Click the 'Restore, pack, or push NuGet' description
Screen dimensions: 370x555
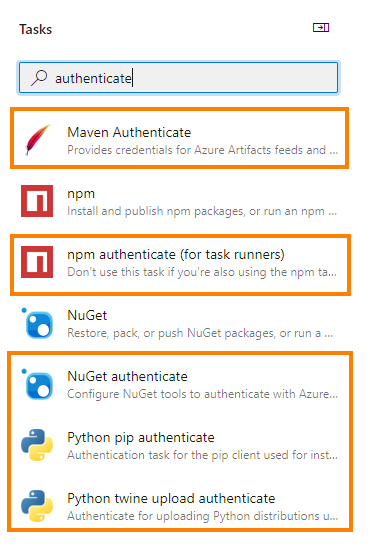pos(200,333)
